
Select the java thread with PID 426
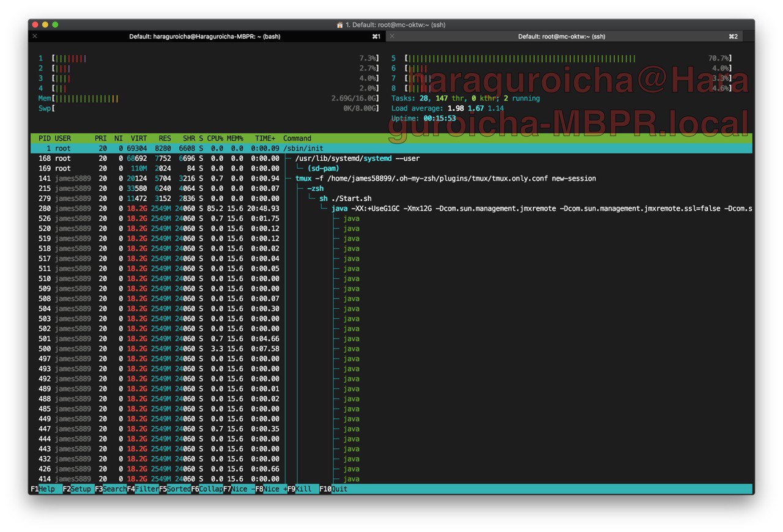coord(391,469)
